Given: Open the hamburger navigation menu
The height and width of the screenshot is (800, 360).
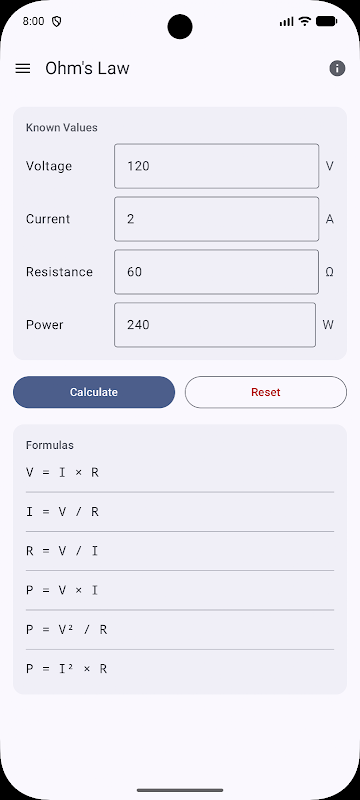Looking at the screenshot, I should [x=23, y=68].
